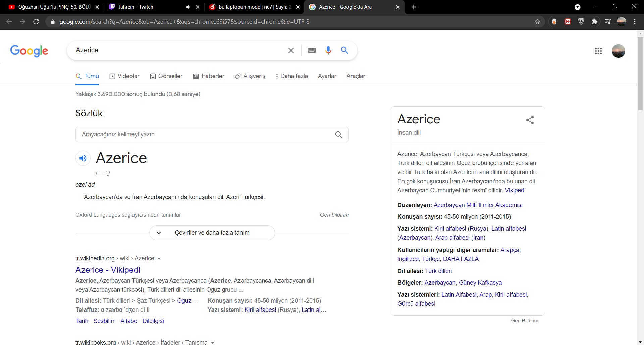Click the red video downloader extension icon
This screenshot has height=345, width=644.
pyautogui.click(x=568, y=22)
